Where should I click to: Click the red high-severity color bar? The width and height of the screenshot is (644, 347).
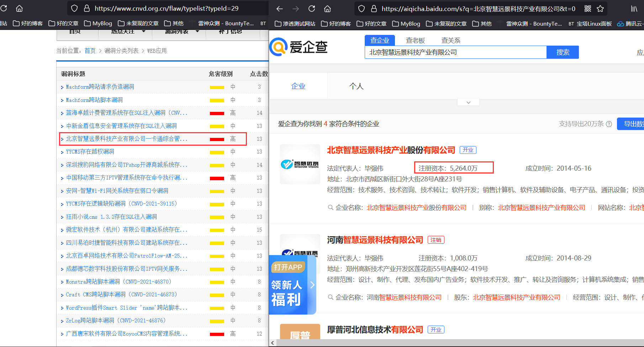pos(217,139)
